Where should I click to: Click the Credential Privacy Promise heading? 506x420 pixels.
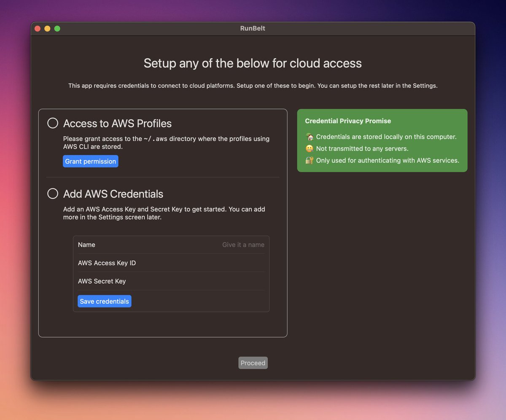(x=348, y=121)
